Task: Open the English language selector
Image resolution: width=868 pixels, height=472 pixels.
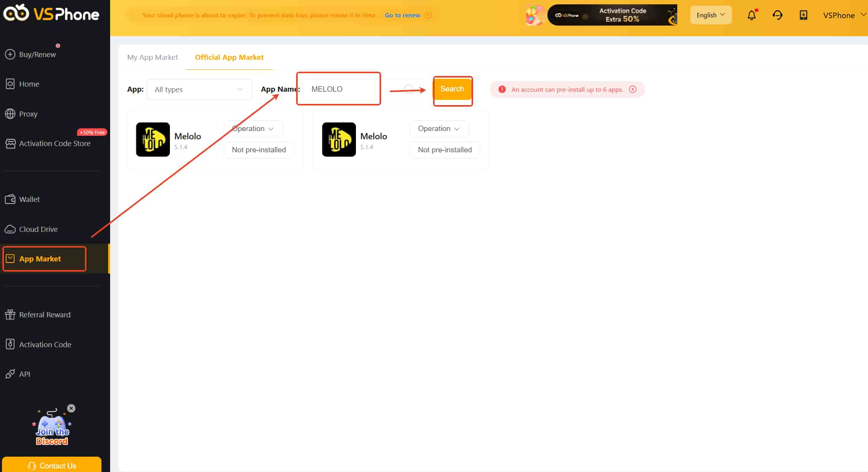Action: click(x=710, y=15)
